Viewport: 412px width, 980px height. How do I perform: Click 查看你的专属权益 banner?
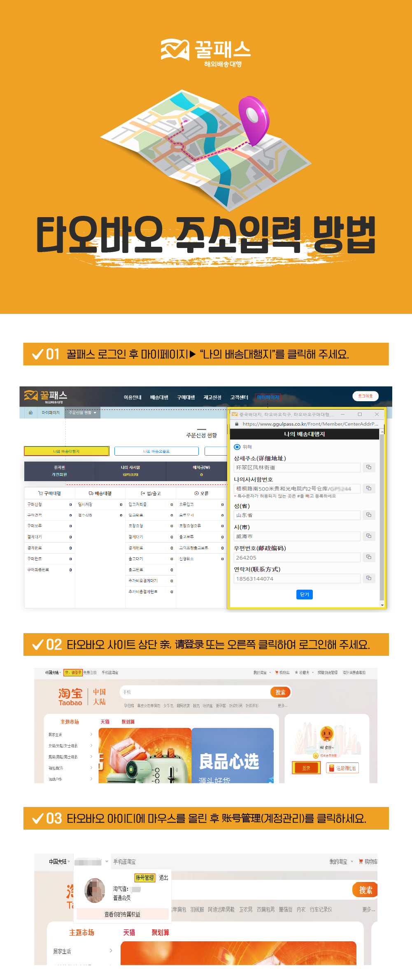point(122,914)
